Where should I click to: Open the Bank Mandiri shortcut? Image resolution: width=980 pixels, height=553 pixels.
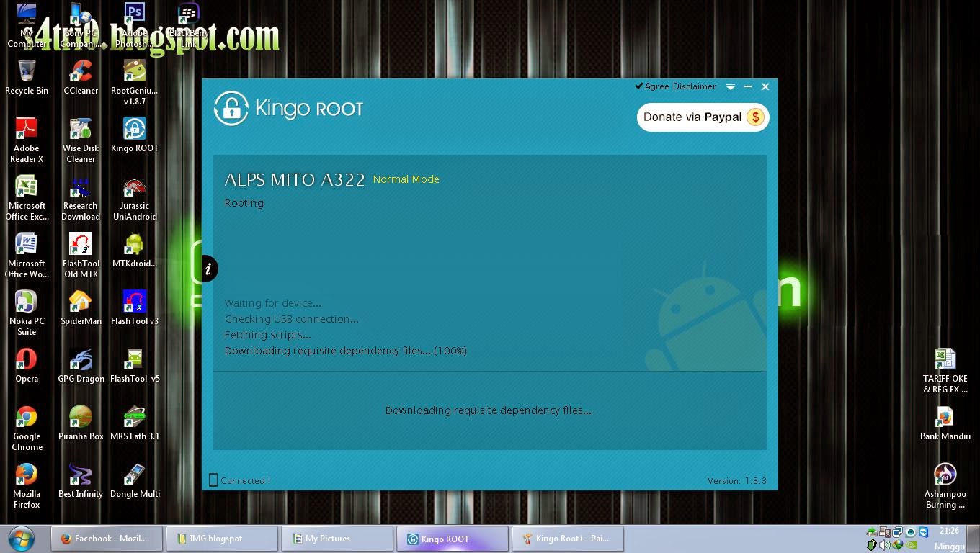[x=945, y=423]
